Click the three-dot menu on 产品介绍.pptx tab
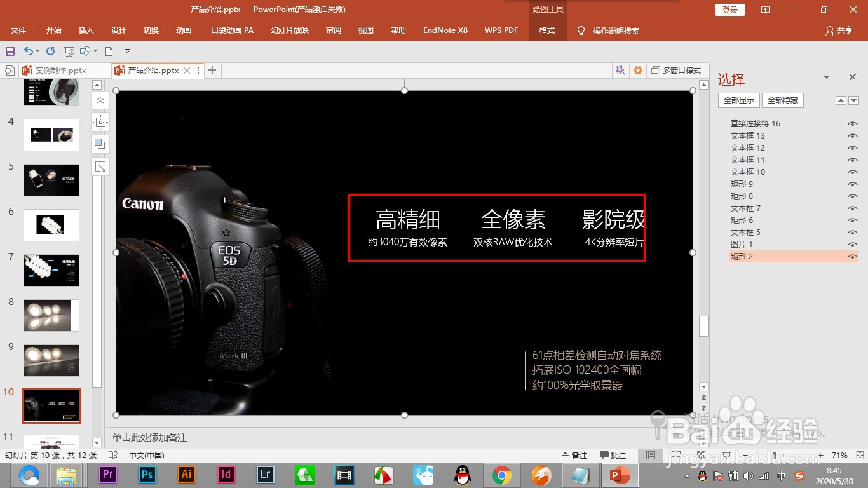The image size is (868, 488). click(x=199, y=71)
